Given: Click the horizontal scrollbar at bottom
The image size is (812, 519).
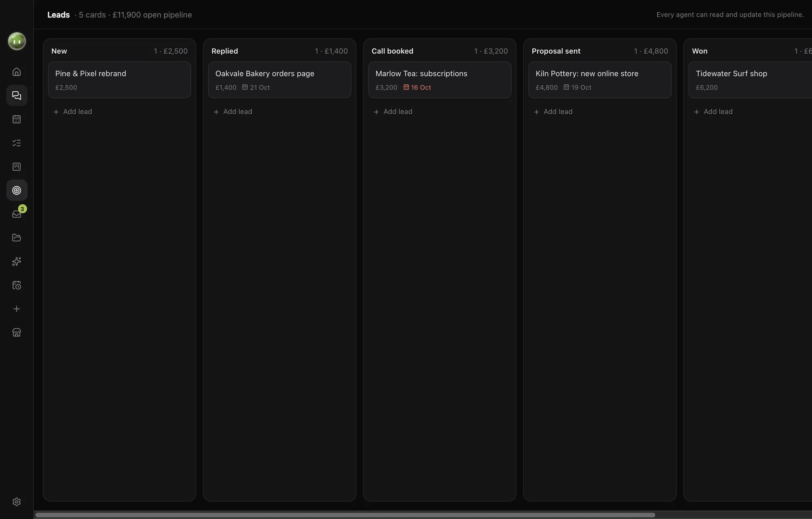Looking at the screenshot, I should pyautogui.click(x=345, y=515).
